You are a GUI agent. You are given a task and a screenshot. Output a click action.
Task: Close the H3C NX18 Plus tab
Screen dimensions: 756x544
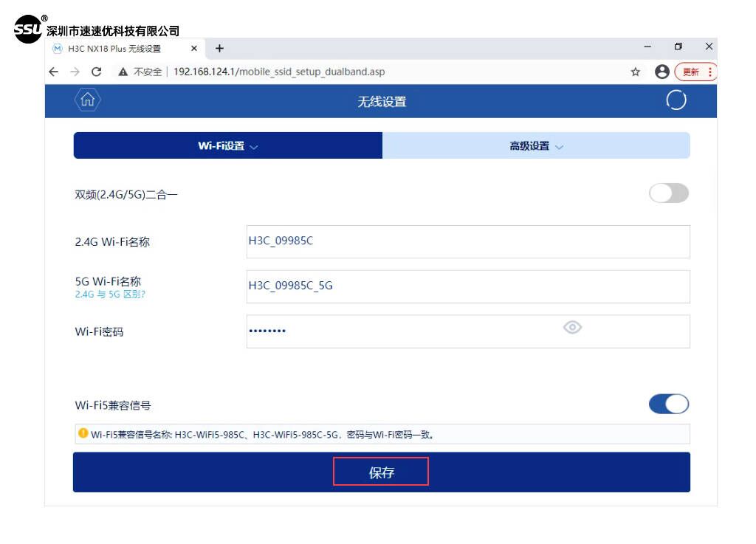coord(194,49)
